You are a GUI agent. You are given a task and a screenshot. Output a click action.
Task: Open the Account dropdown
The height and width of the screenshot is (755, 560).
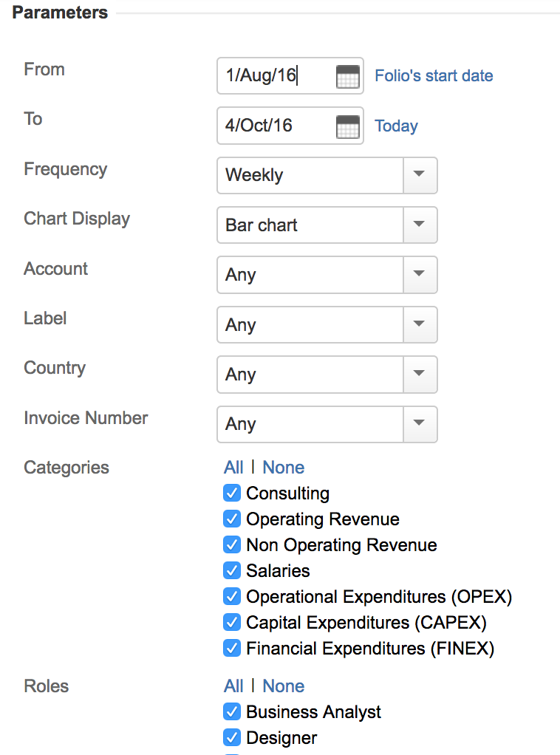pos(420,275)
